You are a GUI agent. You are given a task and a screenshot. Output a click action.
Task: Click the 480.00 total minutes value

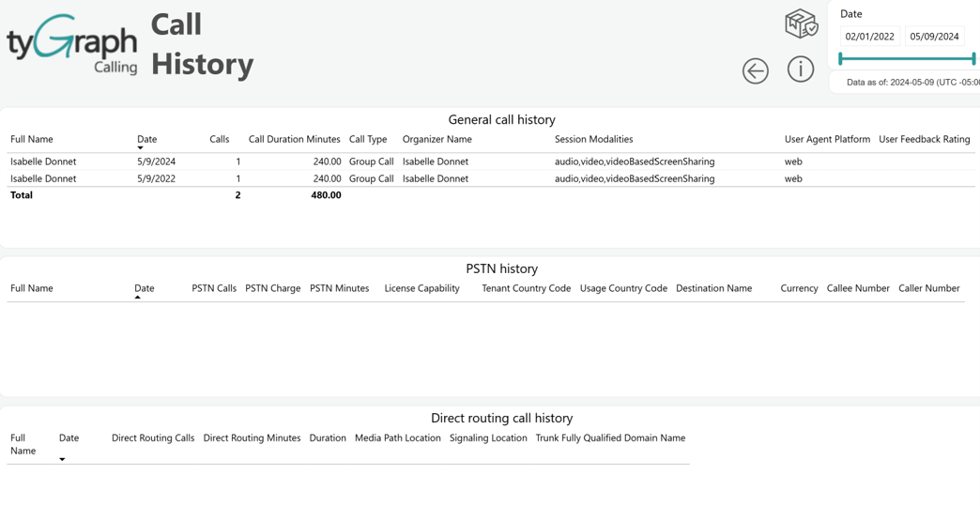point(326,195)
